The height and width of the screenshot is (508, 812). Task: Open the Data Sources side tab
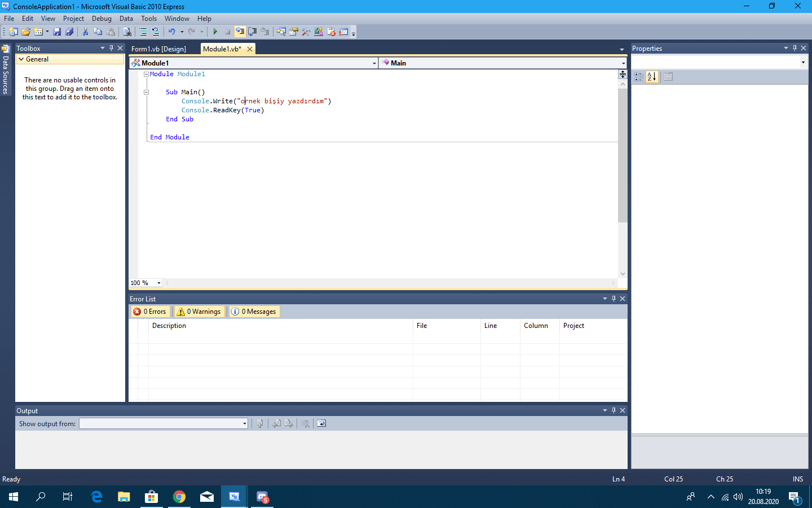pos(6,69)
